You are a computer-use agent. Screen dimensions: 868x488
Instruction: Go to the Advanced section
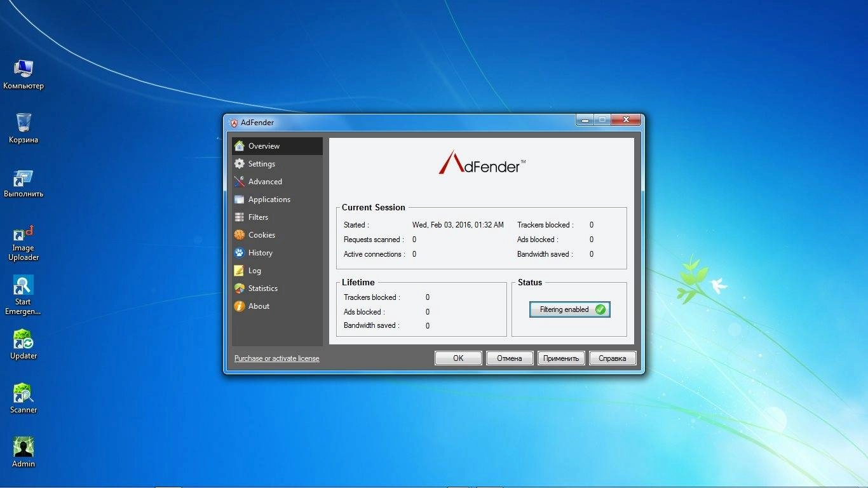pos(277,182)
